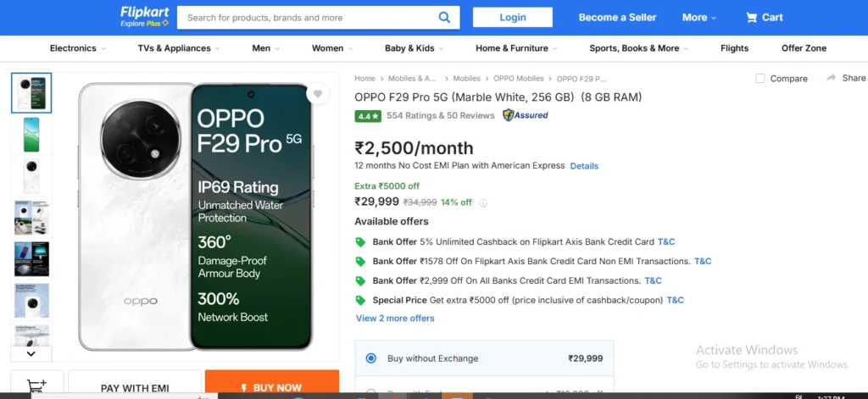Expand TVs & Appliances menu

[179, 48]
